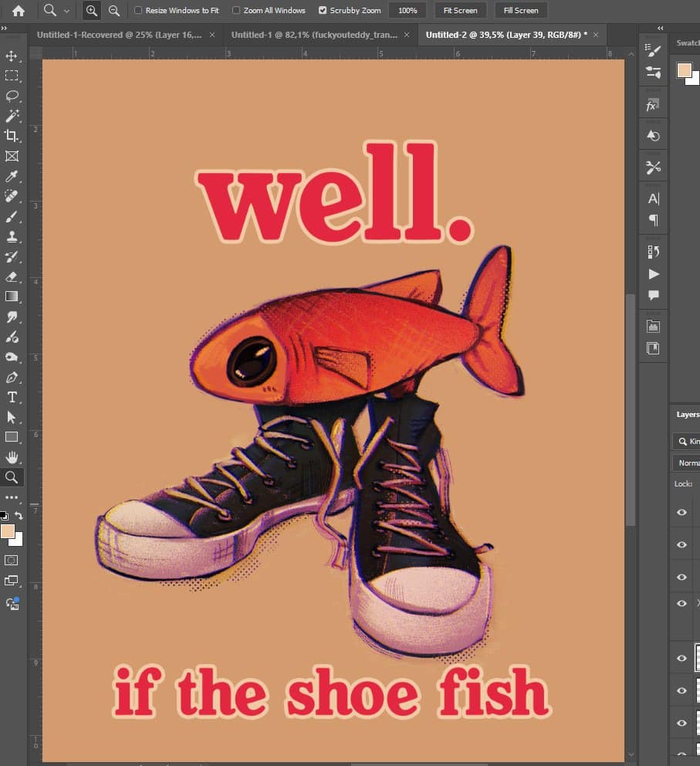Open the Character panel
Screen dimensions: 700x766
coord(653,198)
